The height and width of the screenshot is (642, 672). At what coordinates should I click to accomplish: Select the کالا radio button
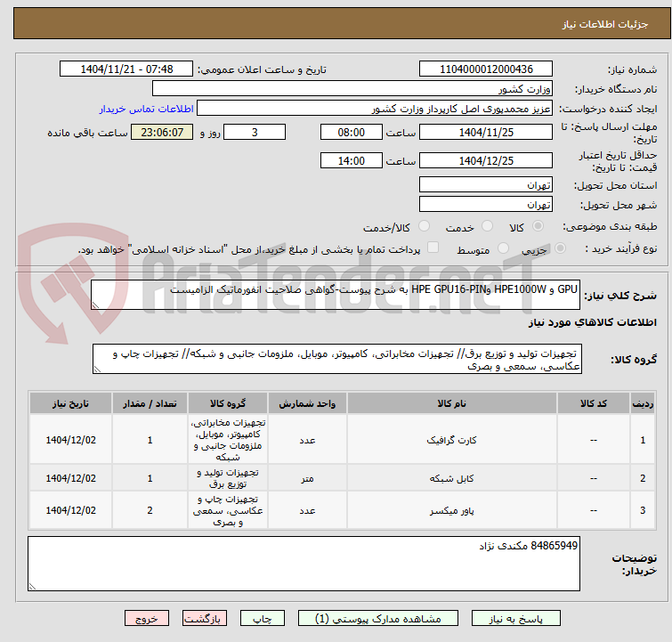pos(538,225)
